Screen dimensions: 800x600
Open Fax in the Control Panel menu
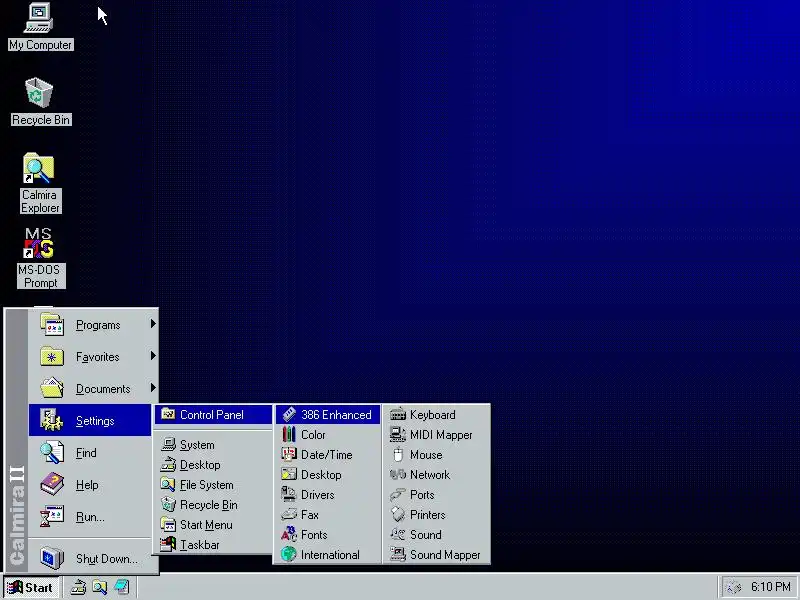coord(328,514)
